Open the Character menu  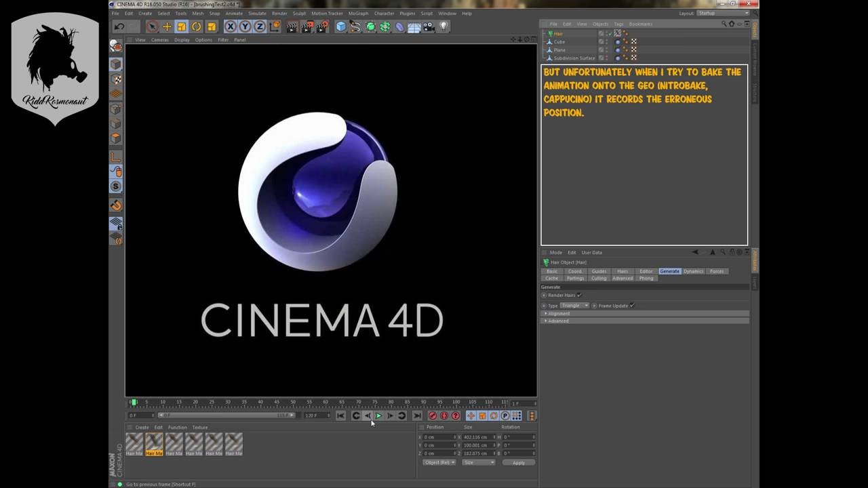click(384, 13)
